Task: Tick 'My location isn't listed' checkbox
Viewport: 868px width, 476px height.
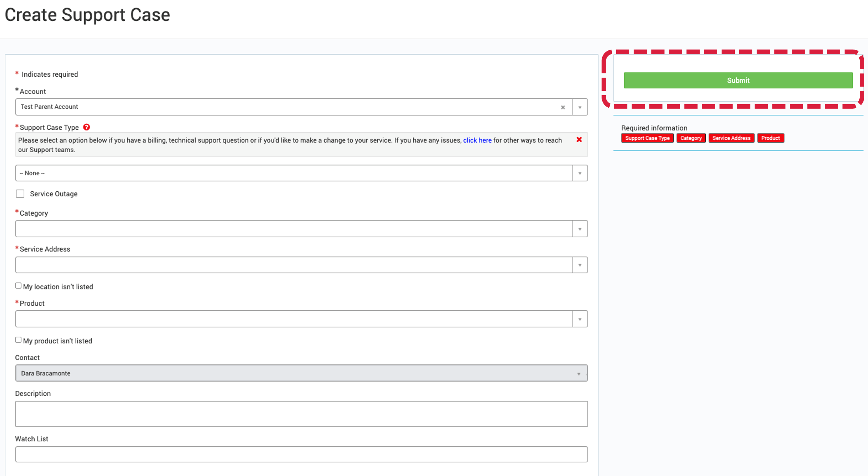Action: tap(19, 286)
